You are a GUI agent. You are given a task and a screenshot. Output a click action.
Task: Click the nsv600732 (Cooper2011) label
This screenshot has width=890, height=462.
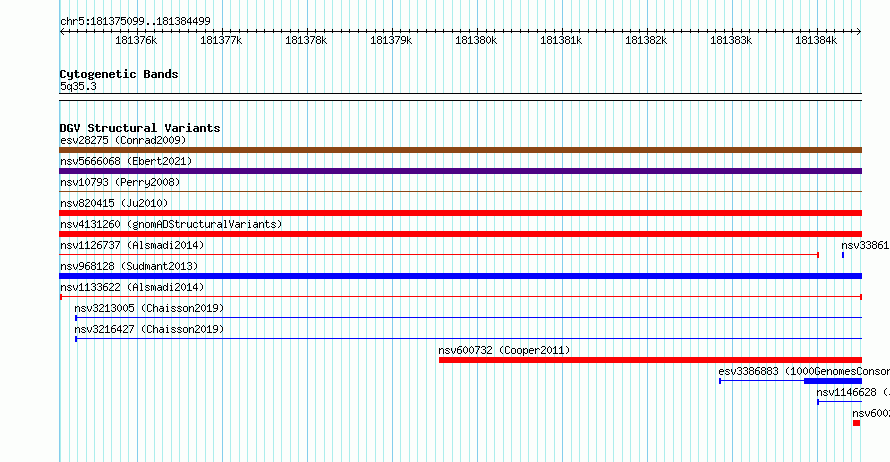504,350
